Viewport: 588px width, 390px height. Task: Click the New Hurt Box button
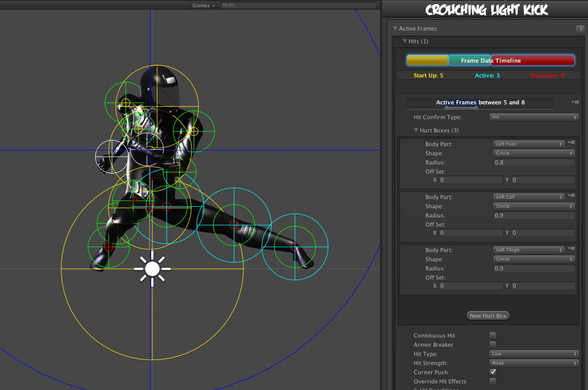click(x=488, y=316)
